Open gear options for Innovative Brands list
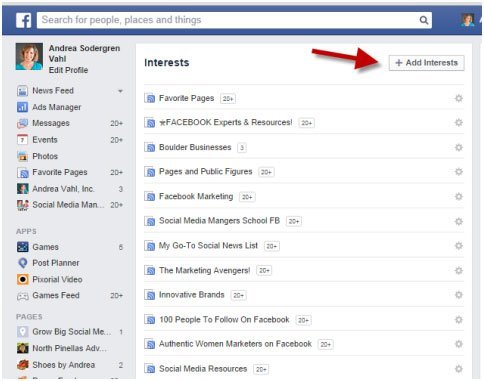Image resolution: width=484 pixels, height=381 pixels. click(x=459, y=295)
